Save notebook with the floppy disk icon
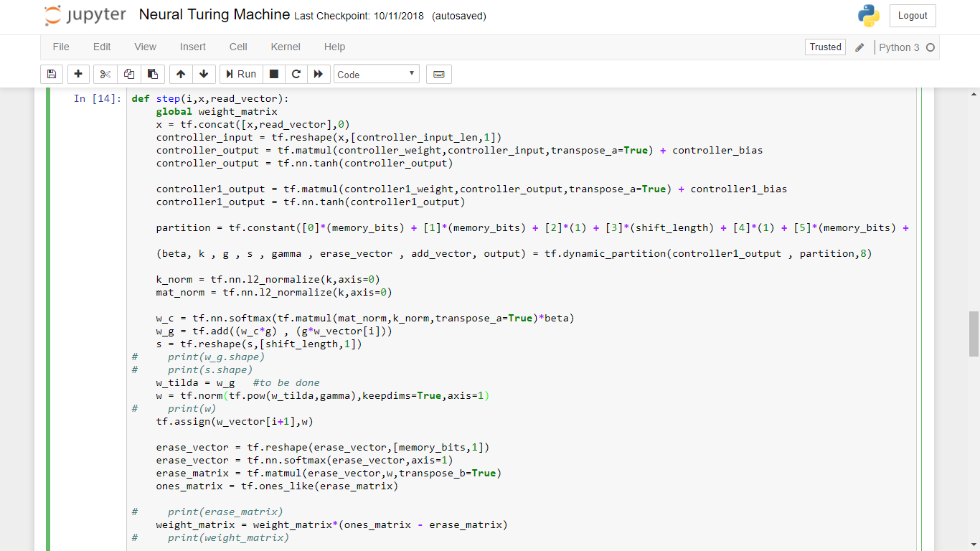 click(51, 74)
